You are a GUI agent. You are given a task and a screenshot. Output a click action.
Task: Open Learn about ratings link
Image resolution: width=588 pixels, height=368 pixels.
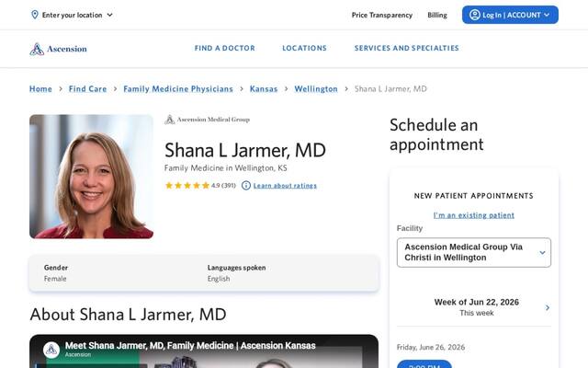285,186
